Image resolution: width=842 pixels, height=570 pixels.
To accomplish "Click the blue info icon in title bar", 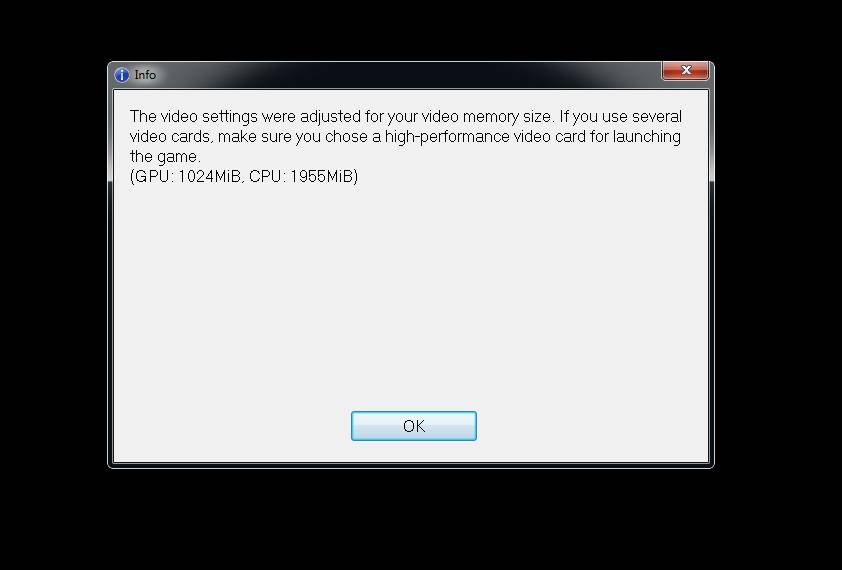I will [122, 75].
